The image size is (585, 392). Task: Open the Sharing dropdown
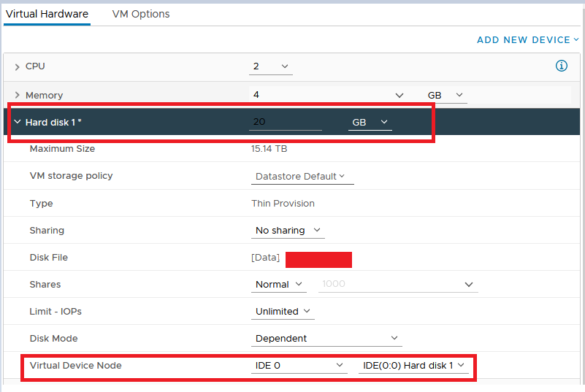(x=288, y=231)
